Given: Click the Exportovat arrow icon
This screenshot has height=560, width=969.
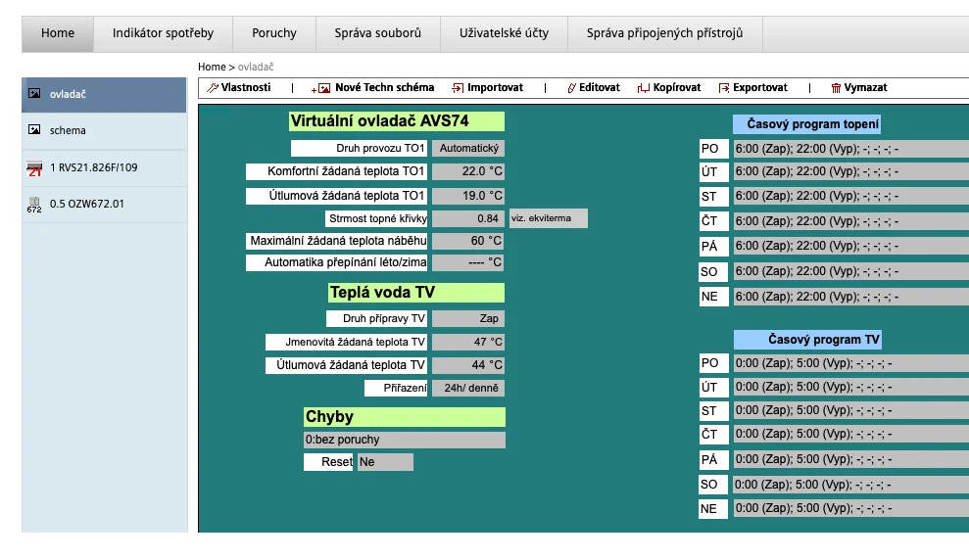Looking at the screenshot, I should (x=724, y=88).
